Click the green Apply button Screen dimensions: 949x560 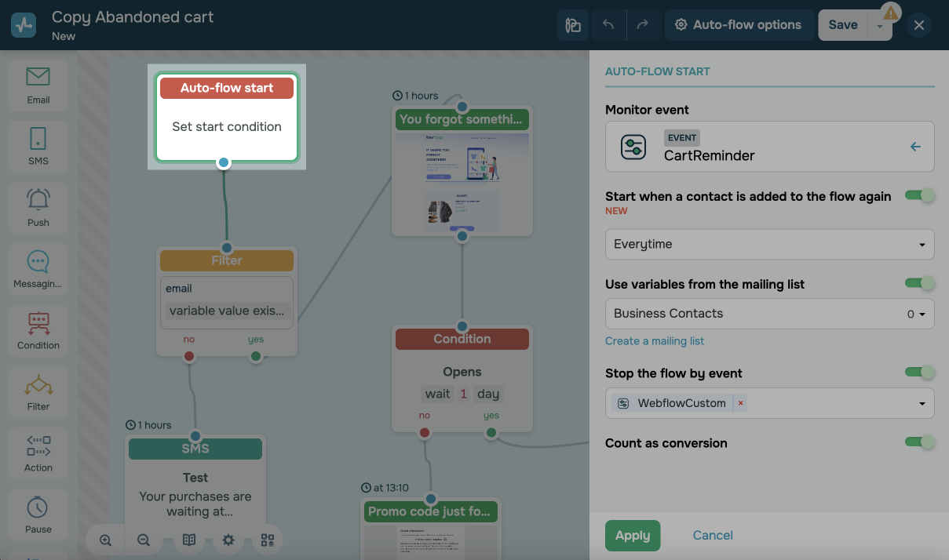tap(632, 536)
